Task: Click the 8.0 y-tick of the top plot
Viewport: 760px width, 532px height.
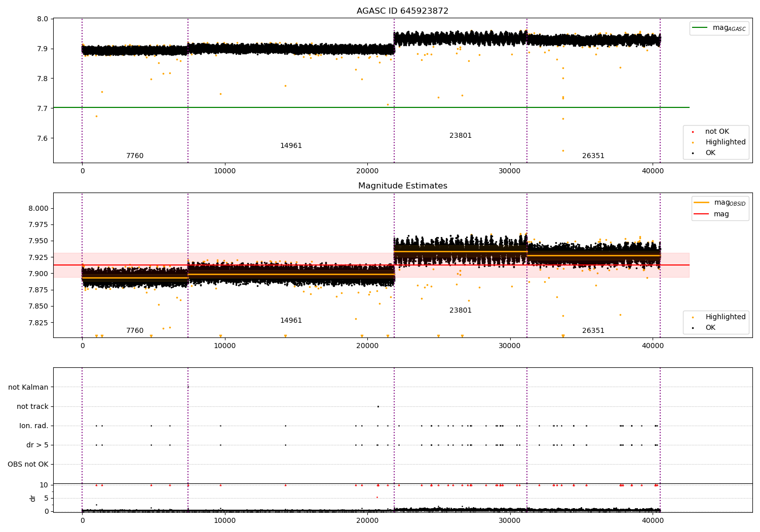Action: pyautogui.click(x=43, y=19)
